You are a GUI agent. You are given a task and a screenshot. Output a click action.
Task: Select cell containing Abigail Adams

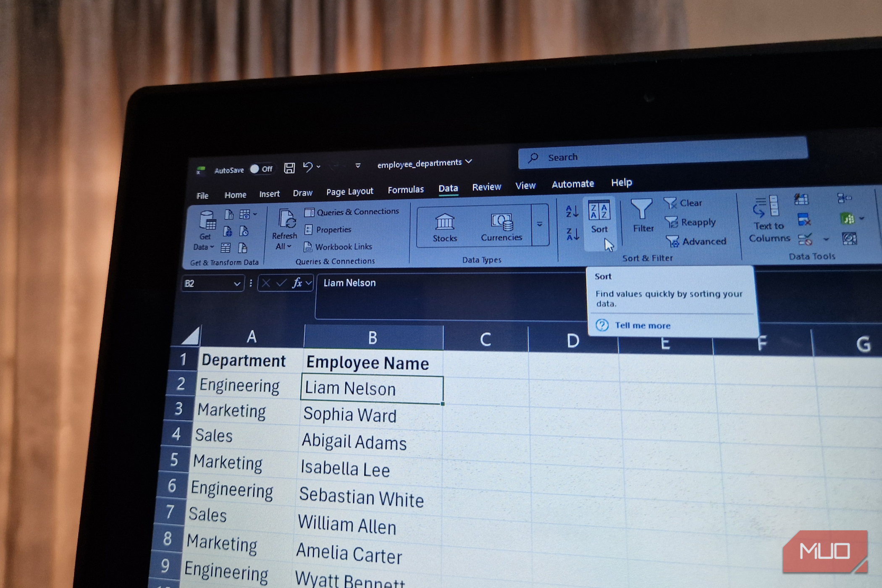tap(370, 442)
